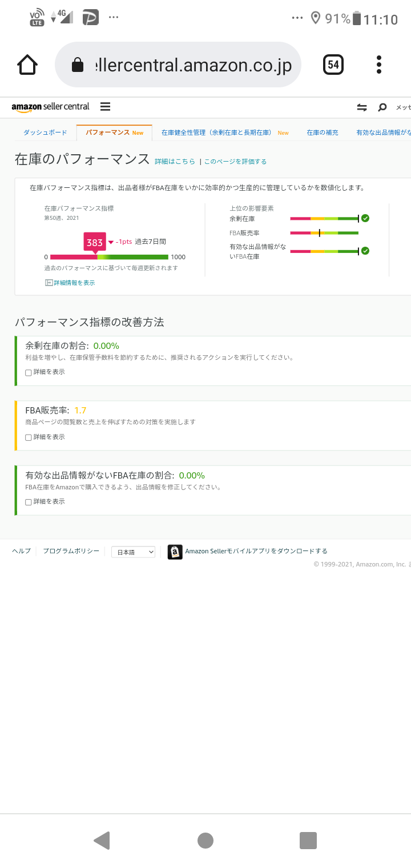Open the 日本語 language selector

pyautogui.click(x=133, y=552)
